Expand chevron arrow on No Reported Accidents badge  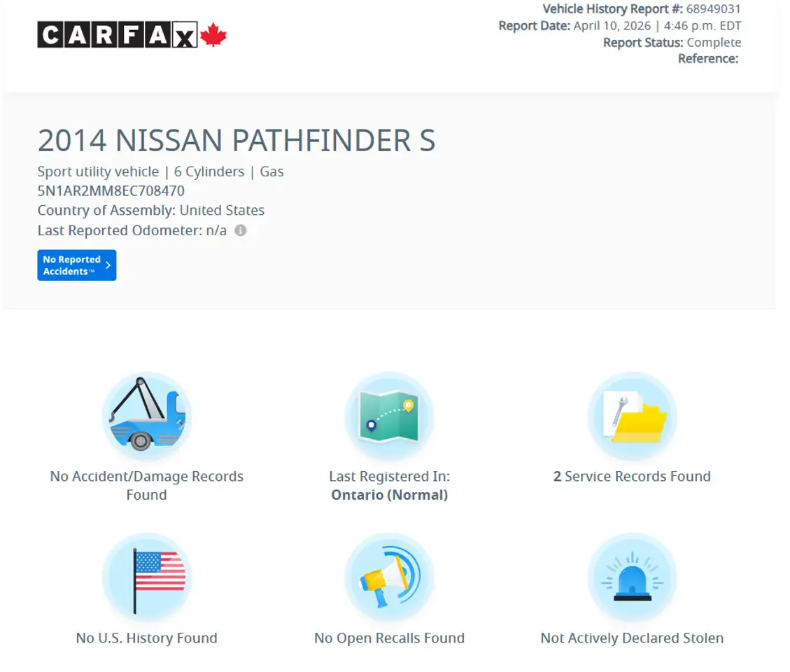point(108,265)
